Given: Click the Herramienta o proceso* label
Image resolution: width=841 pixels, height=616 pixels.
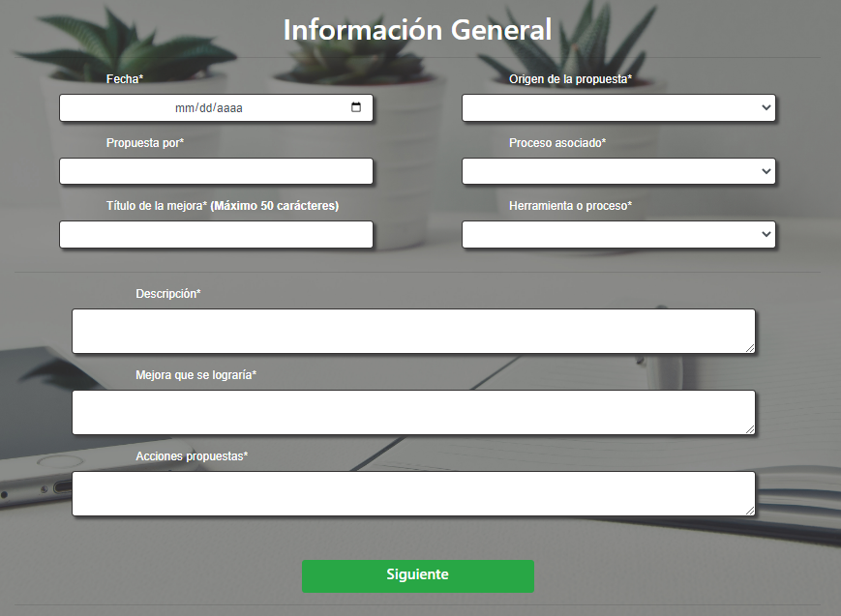Looking at the screenshot, I should click(570, 206).
